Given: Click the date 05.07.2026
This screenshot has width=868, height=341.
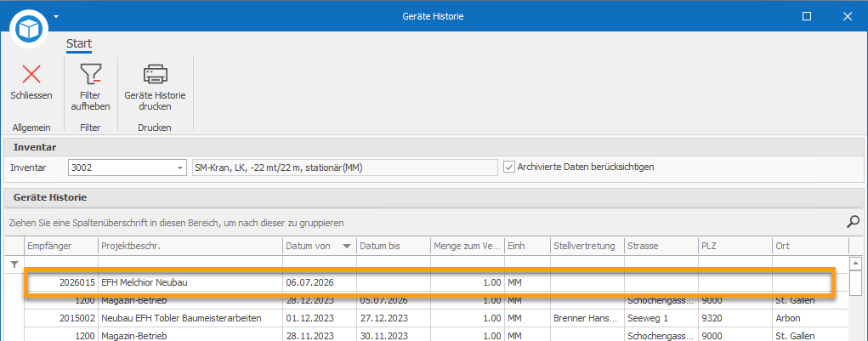Looking at the screenshot, I should (x=383, y=301).
